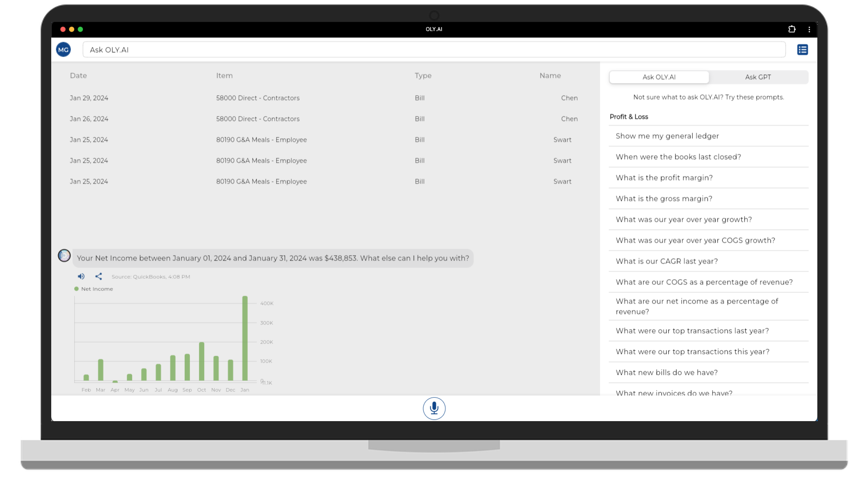
Task: Click the tall Jan bar in chart
Action: point(245,339)
